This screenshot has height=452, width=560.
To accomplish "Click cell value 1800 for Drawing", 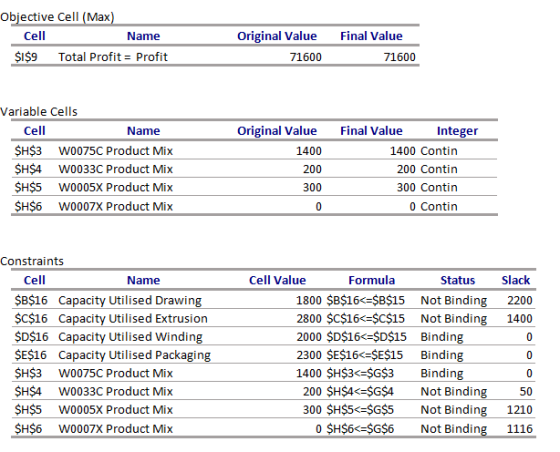I will (309, 301).
